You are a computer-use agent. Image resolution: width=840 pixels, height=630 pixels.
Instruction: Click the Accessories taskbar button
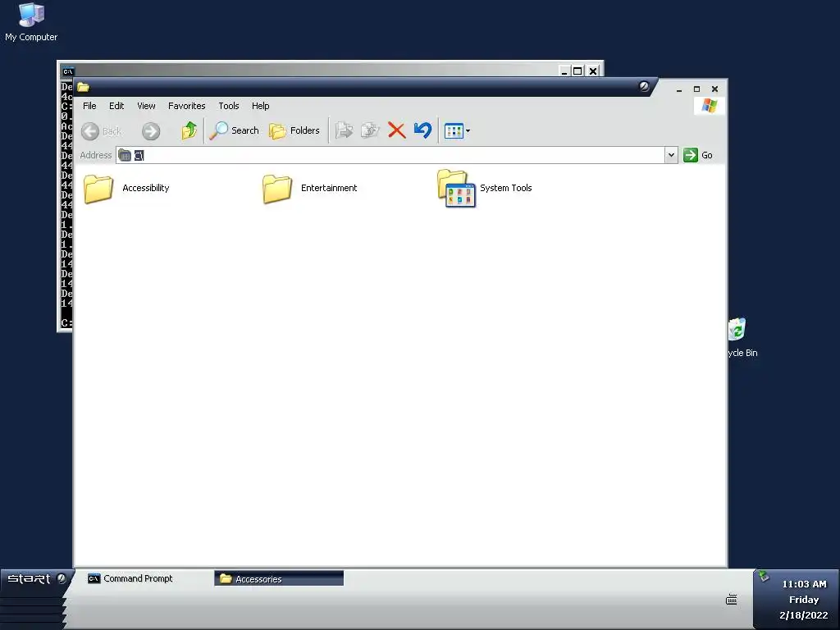279,578
